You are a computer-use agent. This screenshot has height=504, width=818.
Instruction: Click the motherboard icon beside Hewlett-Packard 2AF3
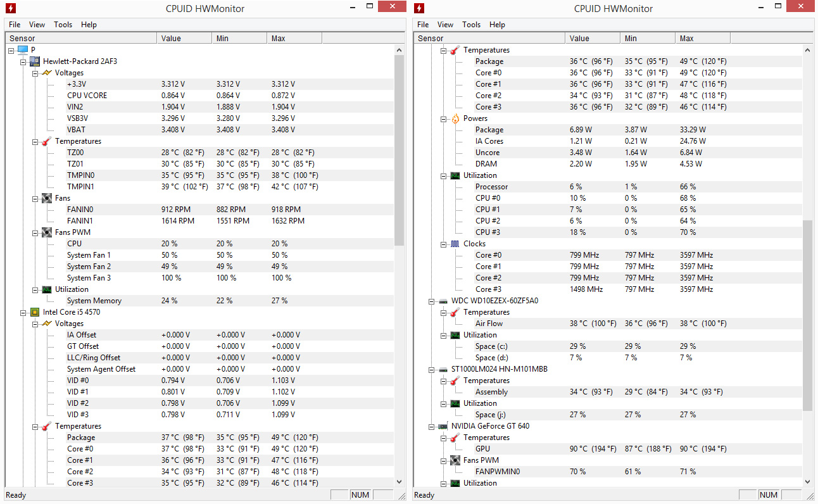[x=35, y=61]
